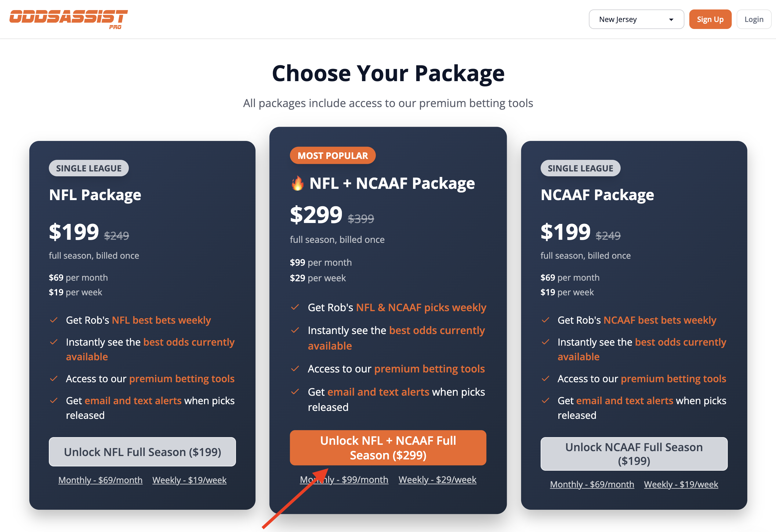Click the SINGLE LEAGUE tag on the NFL Package
Screen dimensions: 776x532
pos(89,168)
